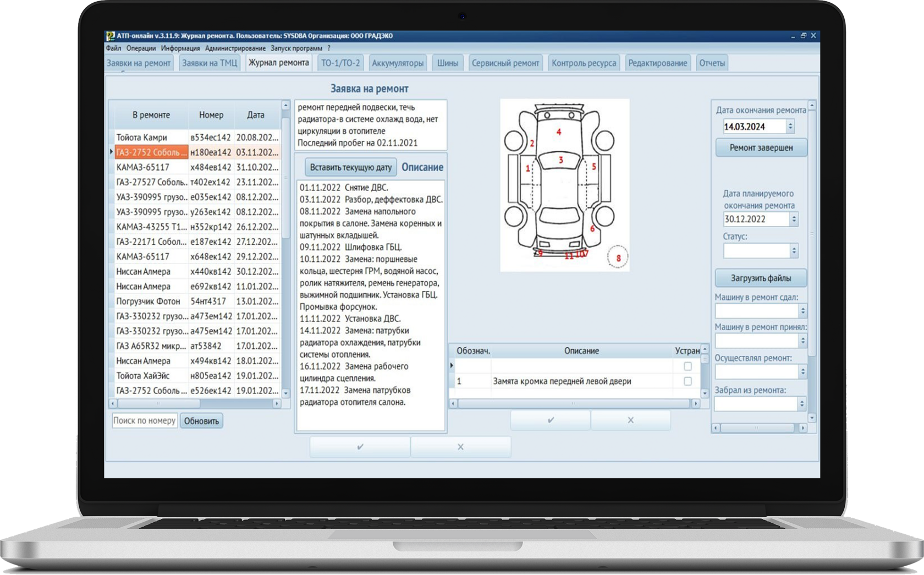Click the defects table scrollbar up arrow
The height and width of the screenshot is (575, 924).
(x=705, y=349)
